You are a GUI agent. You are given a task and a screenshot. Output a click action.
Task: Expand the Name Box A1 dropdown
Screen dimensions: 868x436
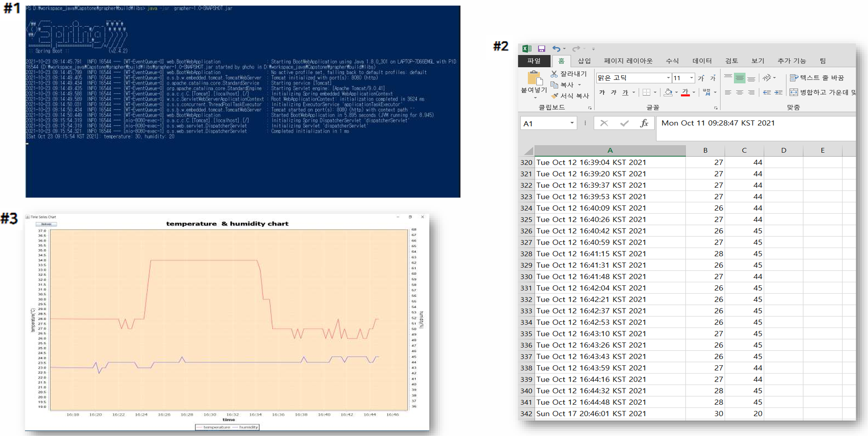pyautogui.click(x=572, y=123)
